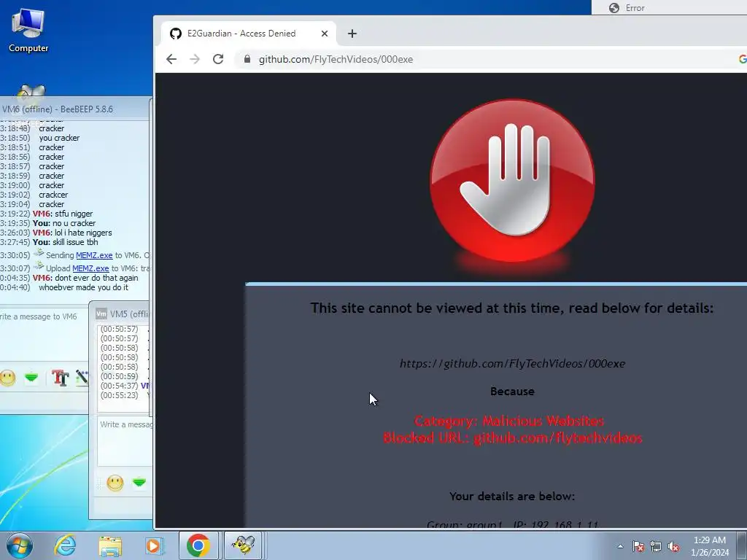The image size is (747, 560).
Task: Open Windows Media Player from taskbar
Action: click(x=154, y=545)
